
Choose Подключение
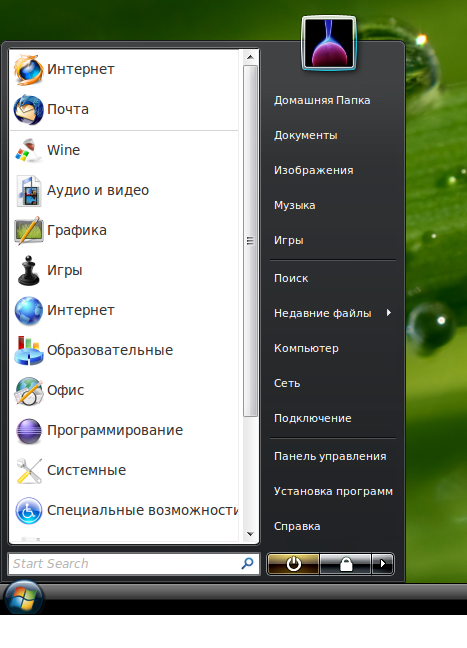click(312, 418)
